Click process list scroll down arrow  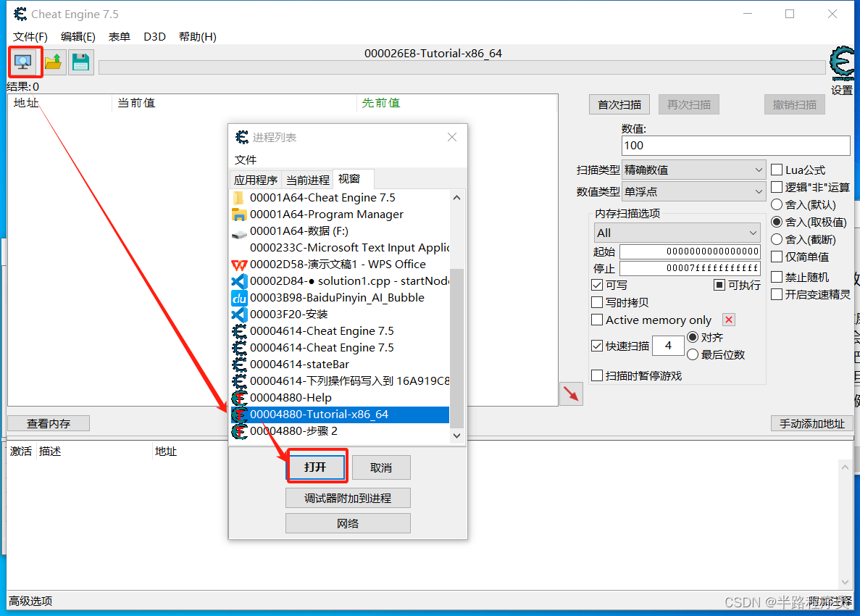coord(456,436)
